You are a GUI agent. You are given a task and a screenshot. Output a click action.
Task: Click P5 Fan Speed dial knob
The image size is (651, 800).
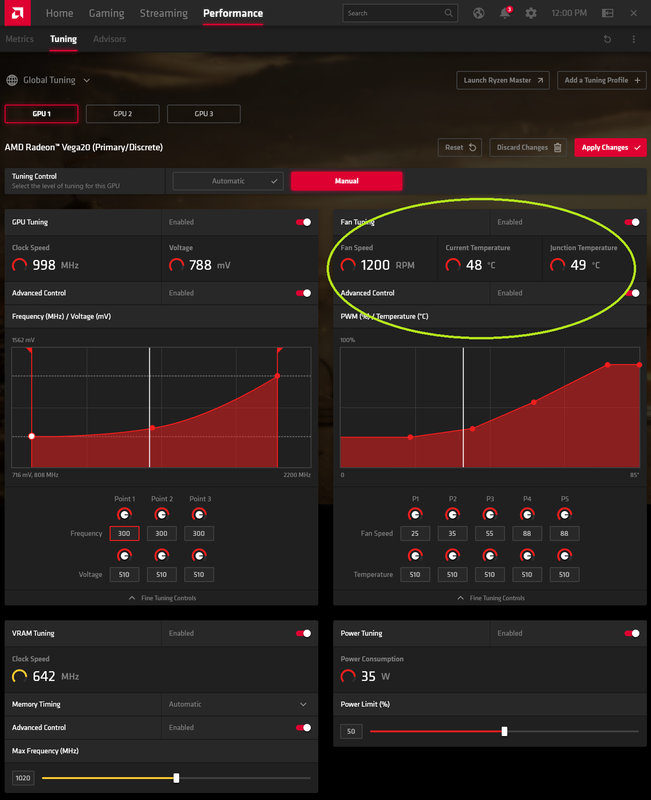[564, 514]
